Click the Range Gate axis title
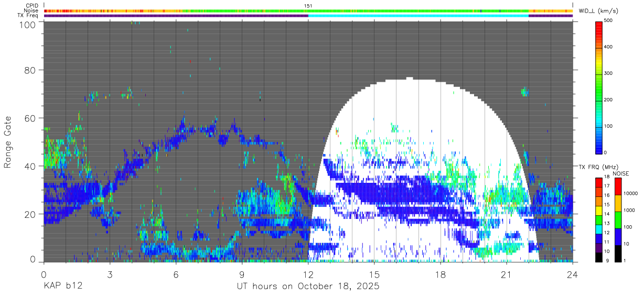 point(8,142)
